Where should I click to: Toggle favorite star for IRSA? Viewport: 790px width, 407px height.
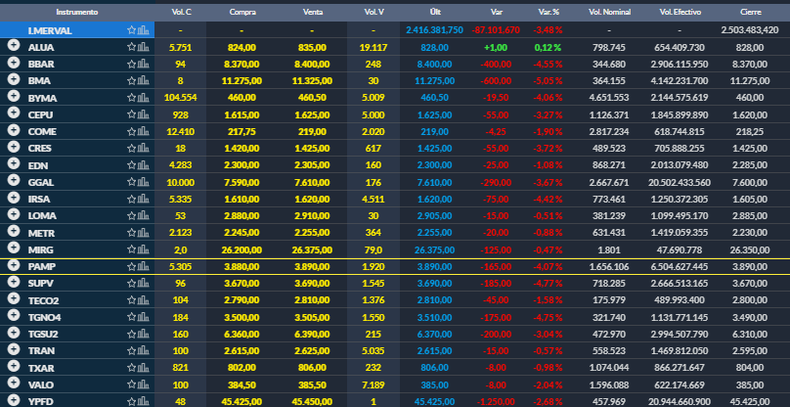click(x=131, y=199)
